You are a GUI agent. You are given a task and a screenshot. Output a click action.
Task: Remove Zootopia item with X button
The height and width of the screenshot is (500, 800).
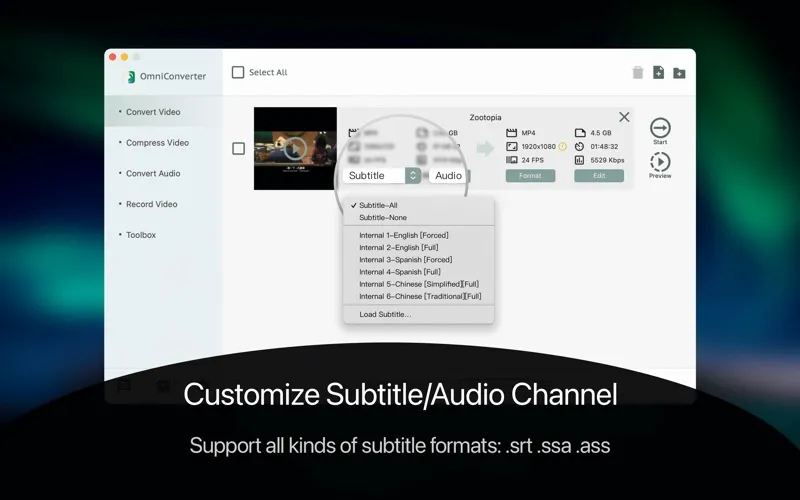624,117
